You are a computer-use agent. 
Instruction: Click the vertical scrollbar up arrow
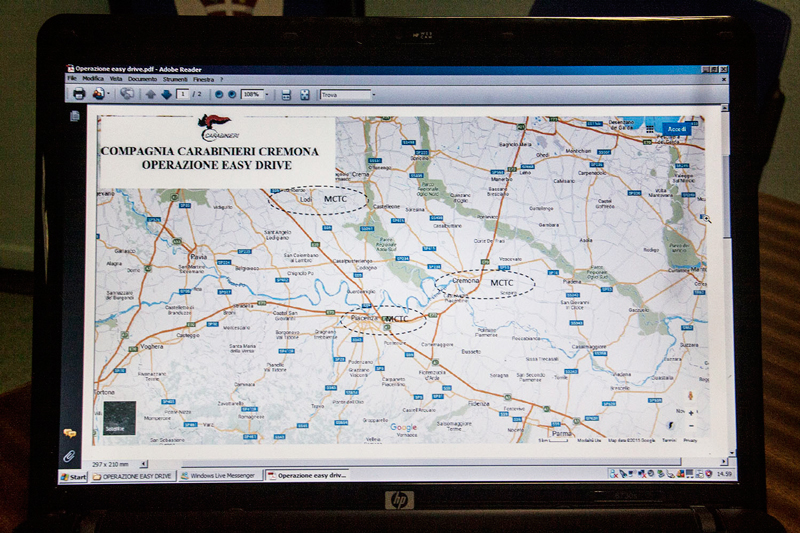723,108
